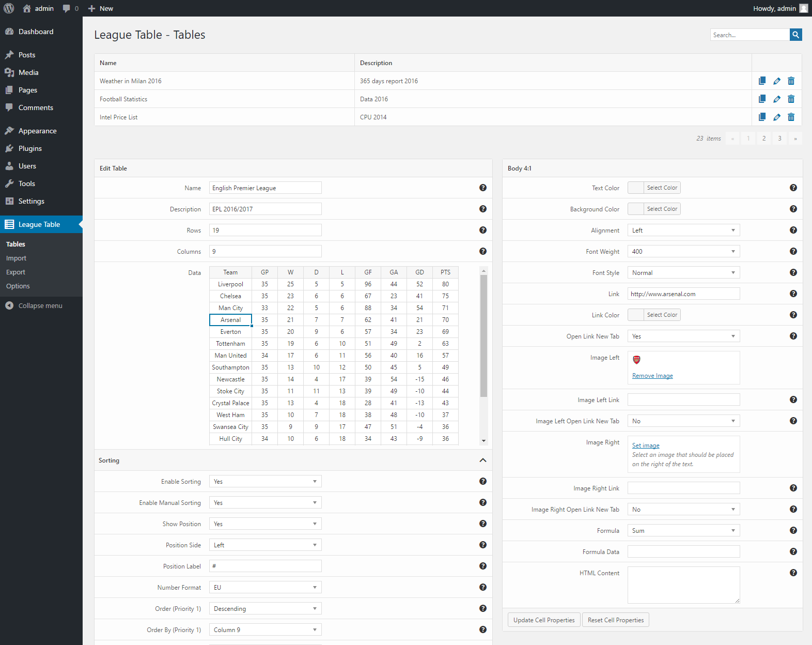Screen dimensions: 812x645
Task: Open the Alignment dropdown
Action: tap(683, 231)
